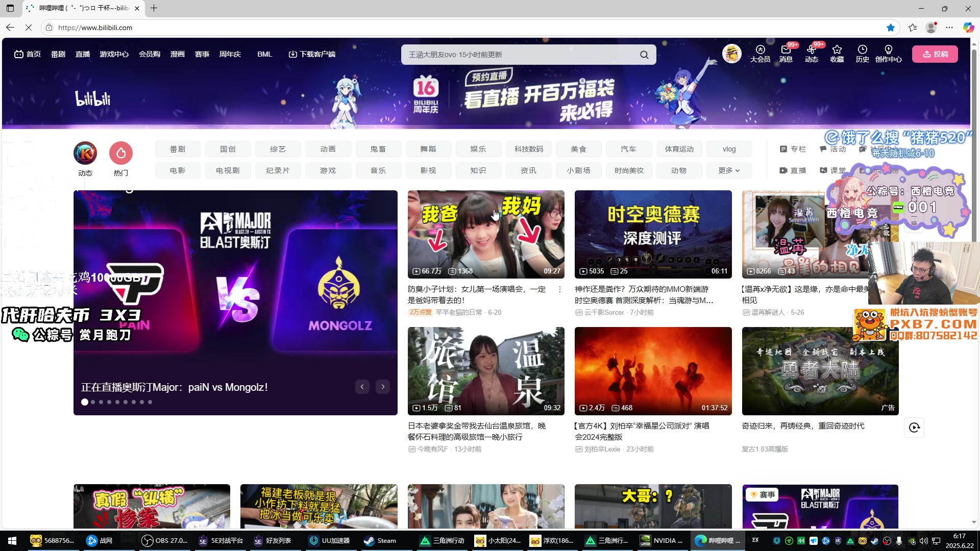This screenshot has width=980, height=551.
Task: Open the 大会员 icon in header
Action: [760, 54]
